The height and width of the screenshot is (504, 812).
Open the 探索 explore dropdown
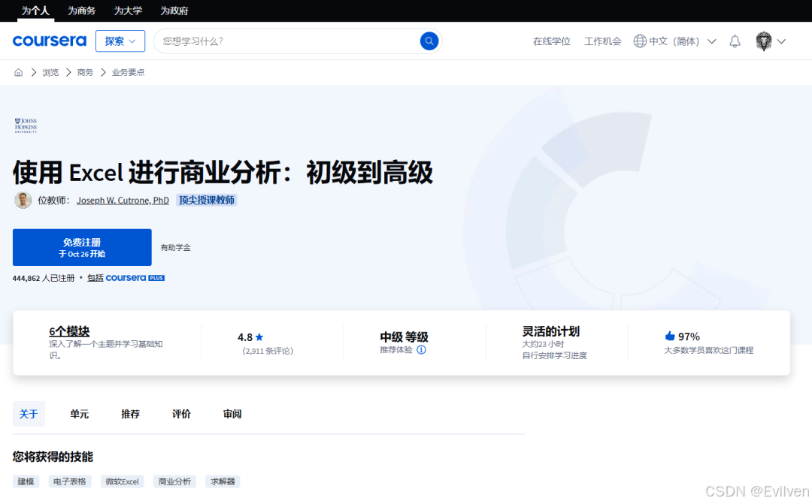(120, 41)
